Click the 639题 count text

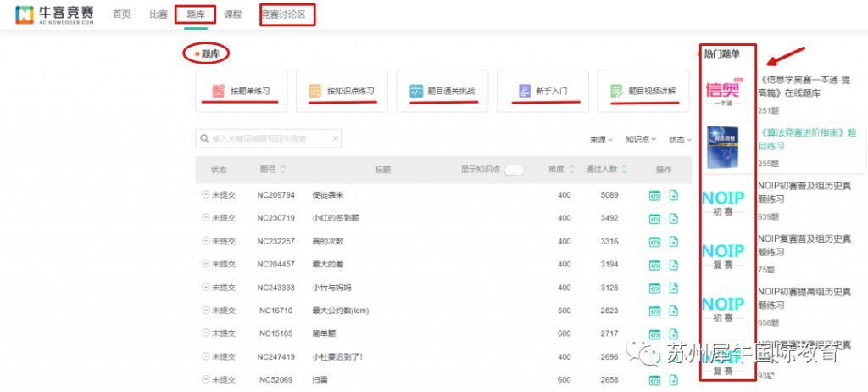click(768, 217)
